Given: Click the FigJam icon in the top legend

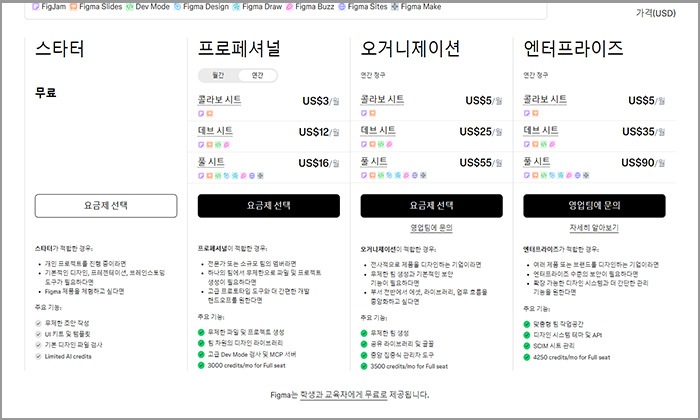Looking at the screenshot, I should 36,7.
